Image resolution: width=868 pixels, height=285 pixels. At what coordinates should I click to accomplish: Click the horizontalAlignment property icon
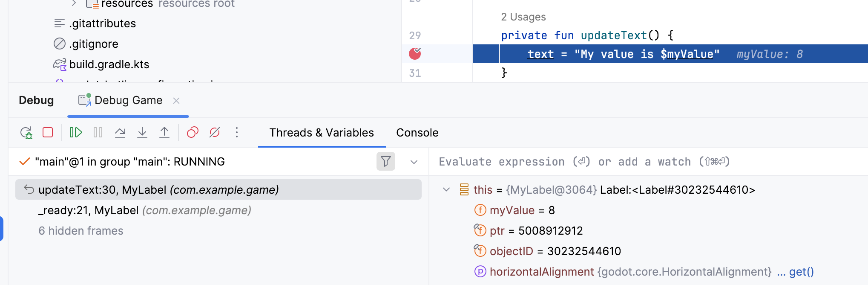[x=480, y=271]
